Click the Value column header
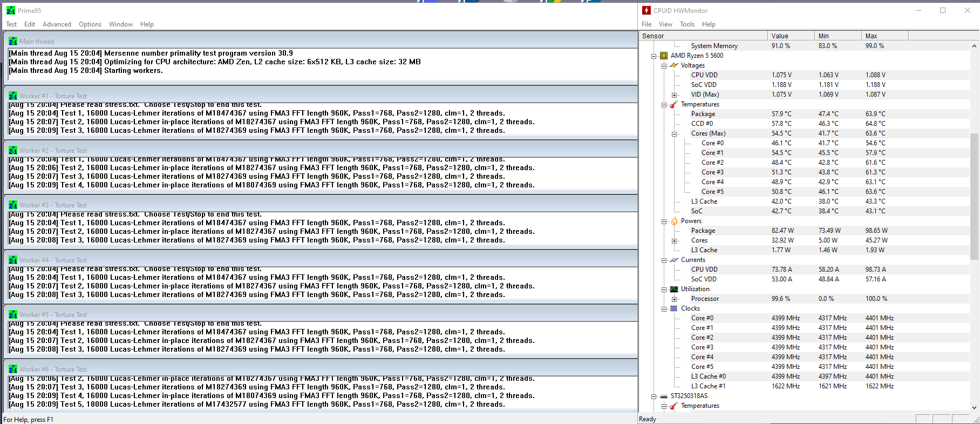This screenshot has width=980, height=424. (791, 36)
